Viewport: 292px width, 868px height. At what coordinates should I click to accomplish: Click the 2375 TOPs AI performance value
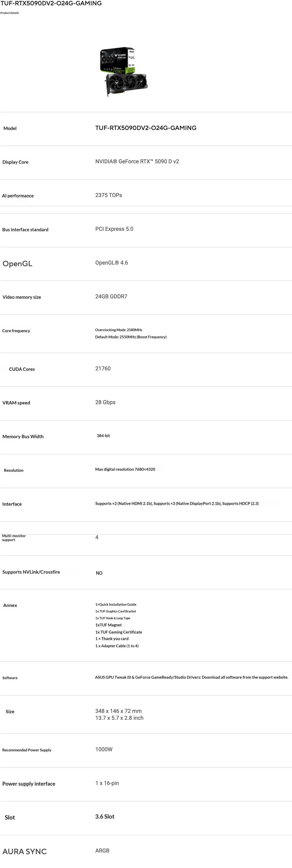click(x=108, y=195)
